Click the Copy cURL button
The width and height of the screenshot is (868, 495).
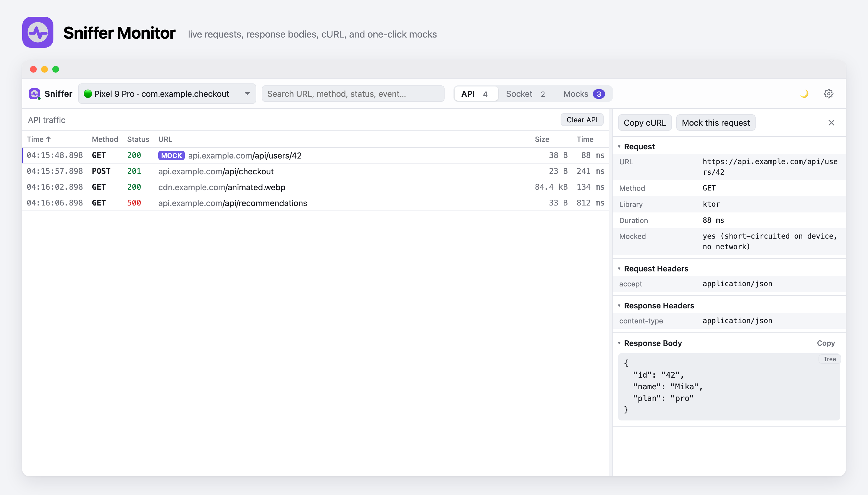[645, 123]
